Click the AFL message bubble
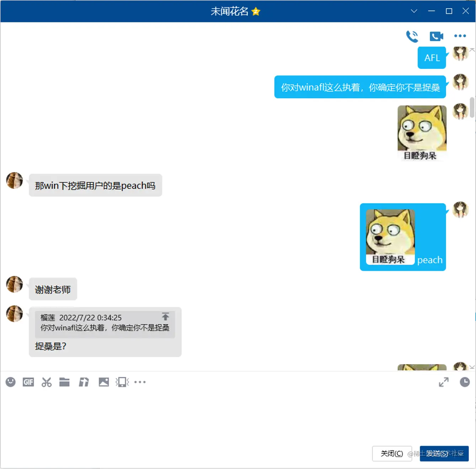Viewport: 476px width, 469px height. (x=432, y=58)
